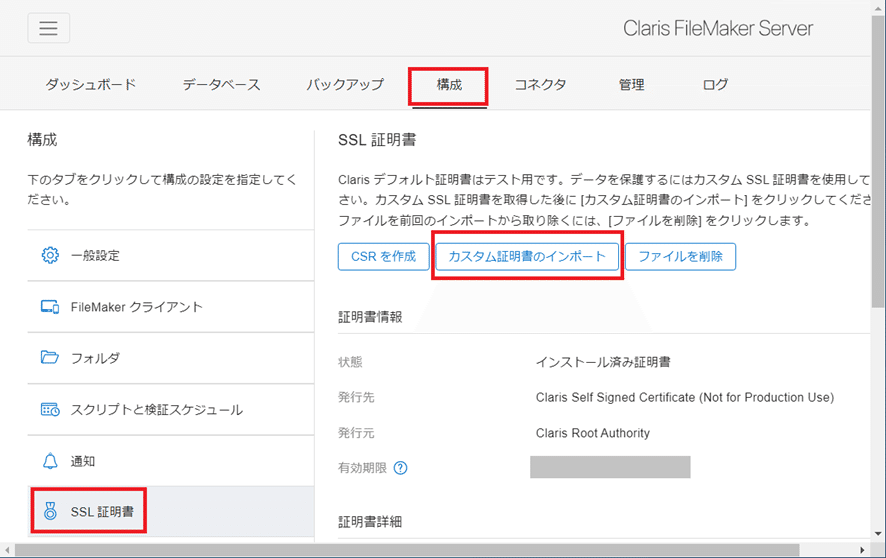Select the 構成 tab

click(449, 85)
